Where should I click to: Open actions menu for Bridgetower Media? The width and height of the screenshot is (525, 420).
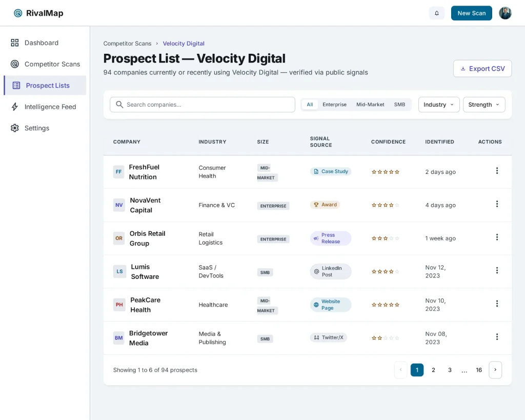click(497, 336)
